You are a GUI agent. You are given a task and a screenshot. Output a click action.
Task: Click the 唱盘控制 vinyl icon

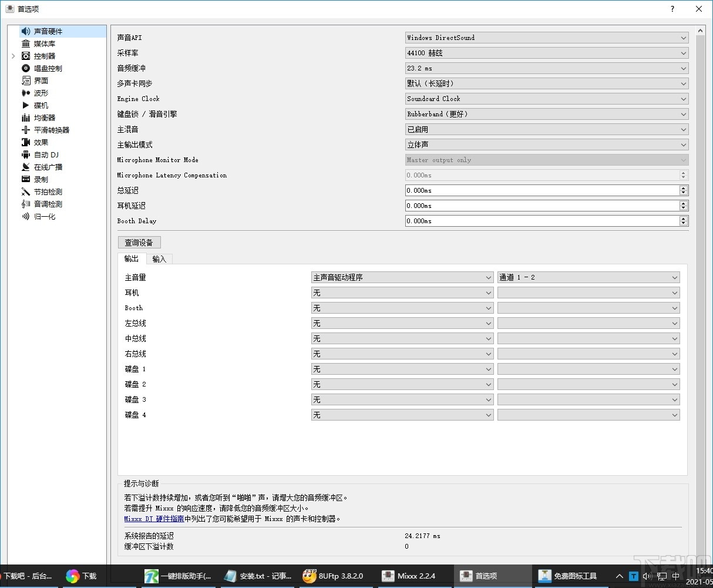pyautogui.click(x=26, y=68)
